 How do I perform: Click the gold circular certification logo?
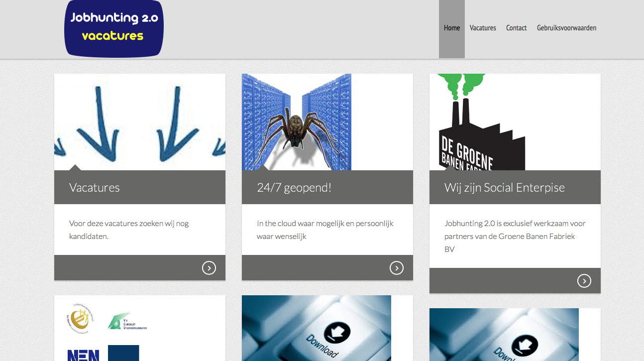point(80,319)
